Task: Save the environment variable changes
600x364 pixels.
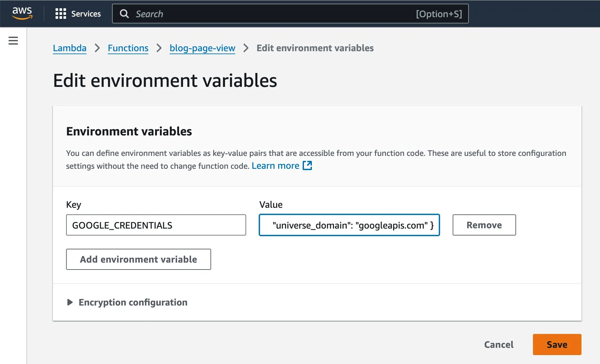Action: click(x=557, y=345)
